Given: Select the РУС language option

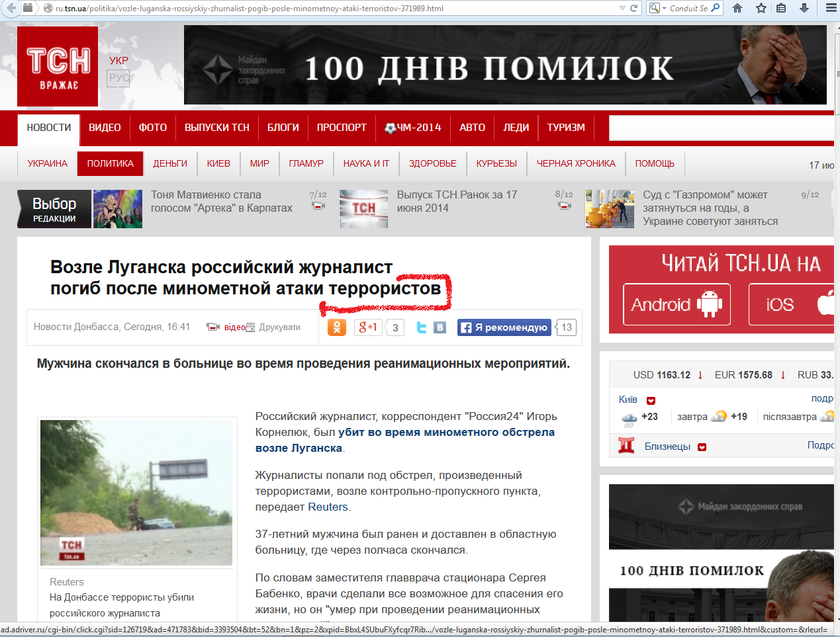Looking at the screenshot, I should [x=118, y=78].
